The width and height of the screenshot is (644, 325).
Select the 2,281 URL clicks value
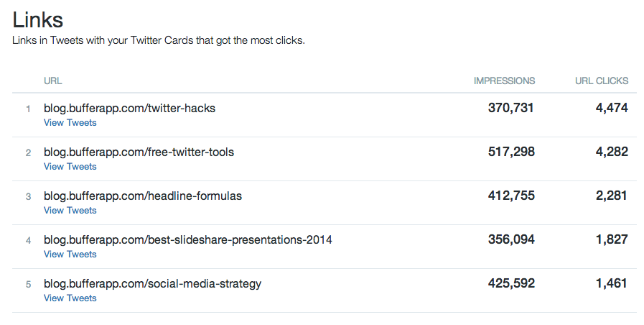point(612,196)
